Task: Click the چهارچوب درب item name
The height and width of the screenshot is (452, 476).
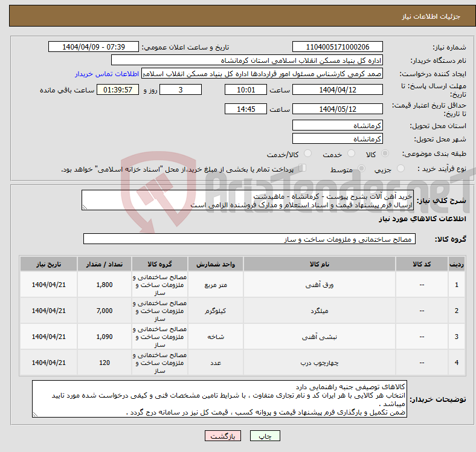Action: [x=320, y=363]
